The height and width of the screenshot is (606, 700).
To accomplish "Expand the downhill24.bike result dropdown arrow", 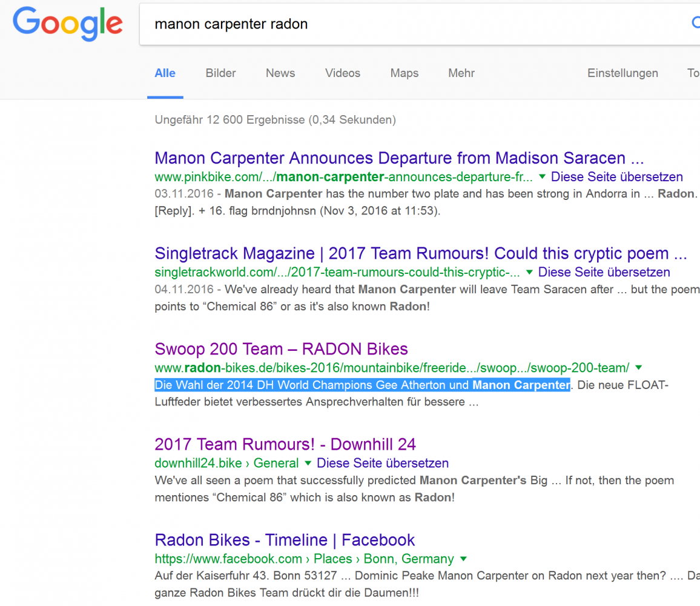I will click(308, 464).
